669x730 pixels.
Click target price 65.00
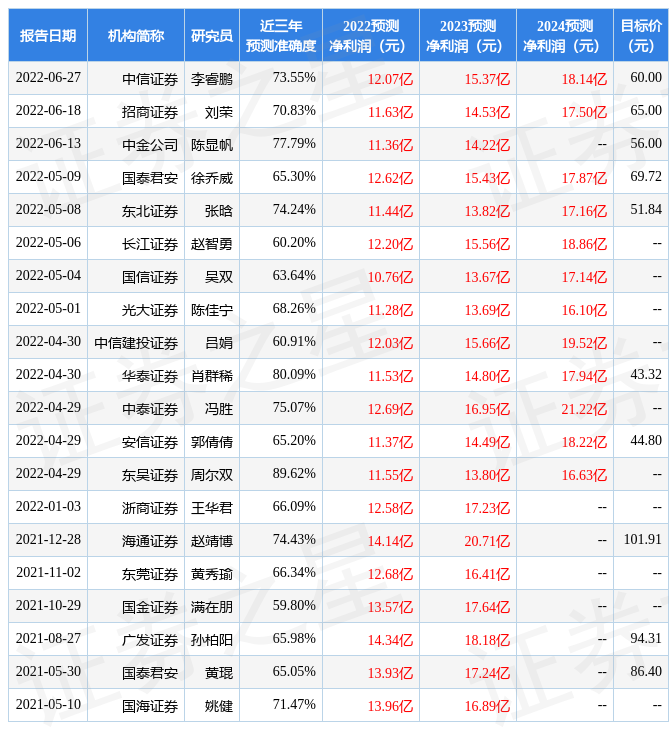point(646,110)
